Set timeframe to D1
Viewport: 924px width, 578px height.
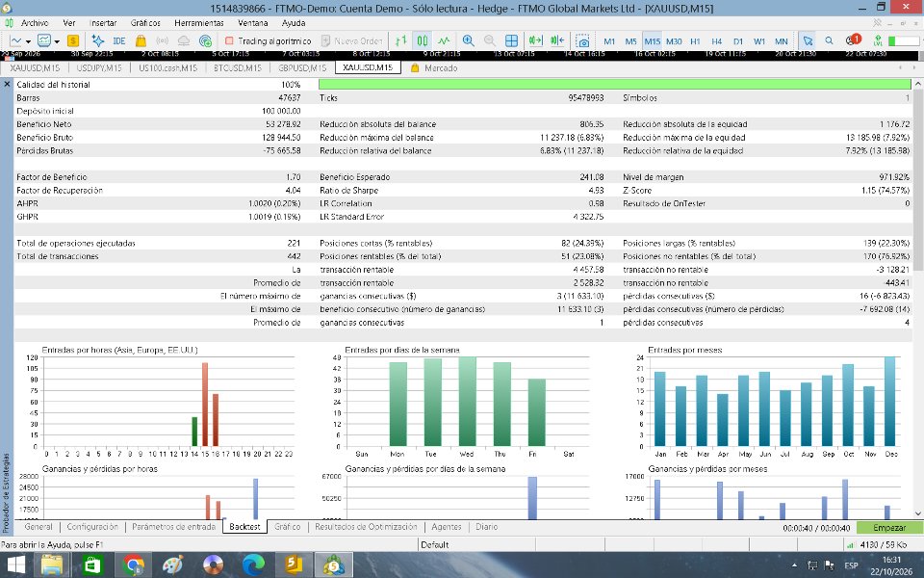738,41
